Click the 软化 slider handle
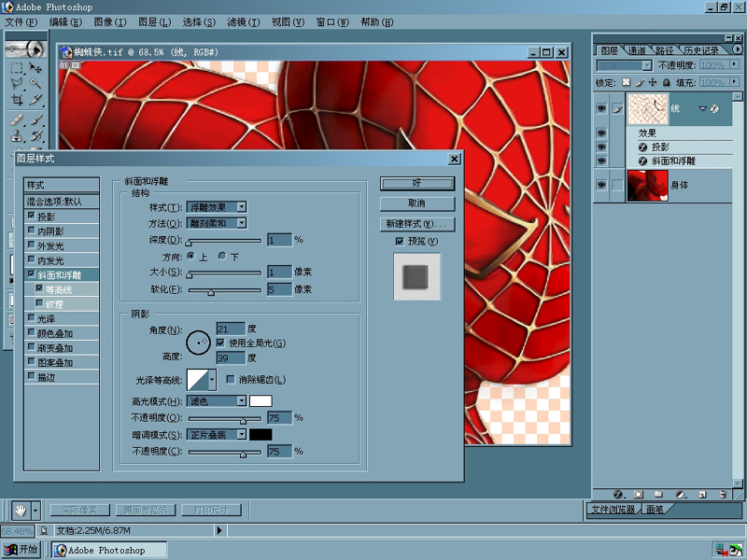This screenshot has width=747, height=560. 211,292
